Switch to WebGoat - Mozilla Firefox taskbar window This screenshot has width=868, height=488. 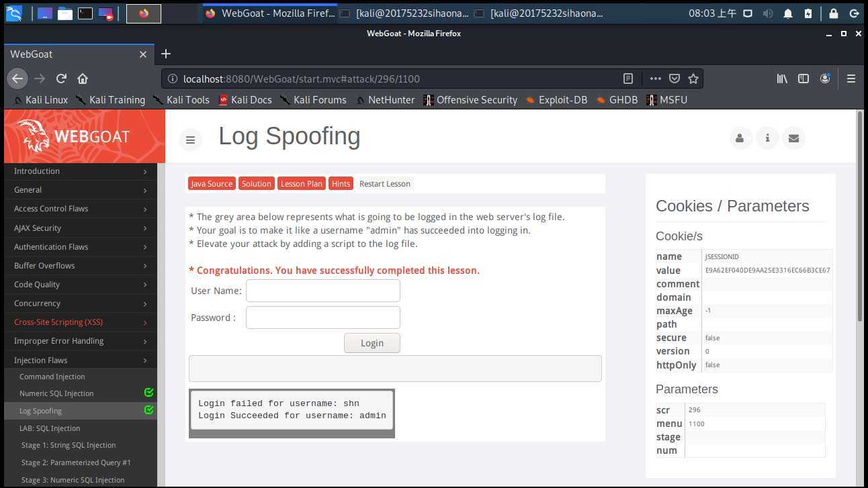[269, 13]
